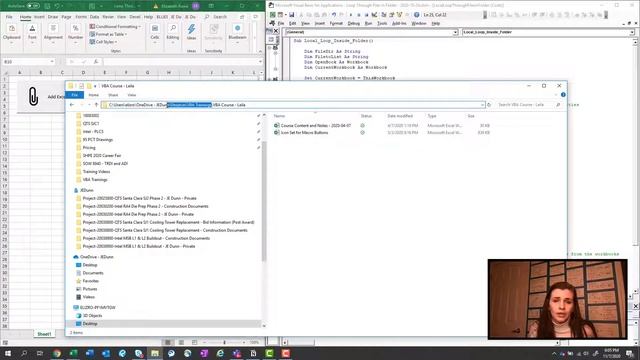Screen dimensions: 640x360
Task: Close the VBA Project pane with X
Action: 276,31
